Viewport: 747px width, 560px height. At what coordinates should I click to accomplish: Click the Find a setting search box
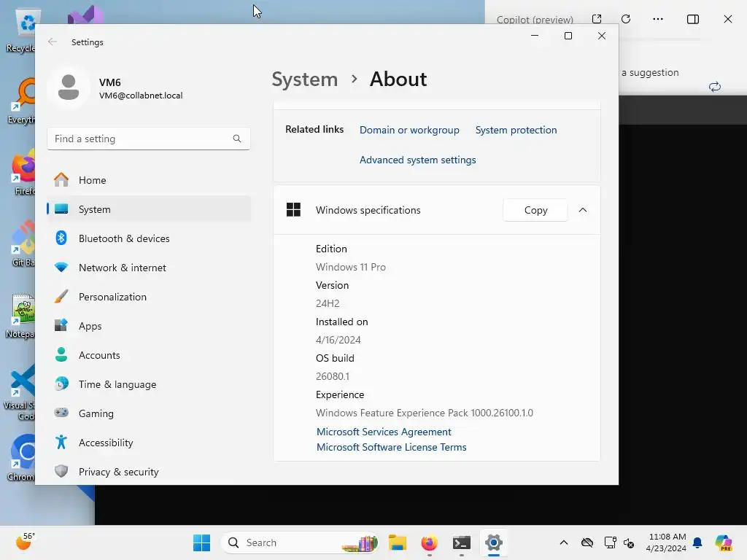[149, 139]
